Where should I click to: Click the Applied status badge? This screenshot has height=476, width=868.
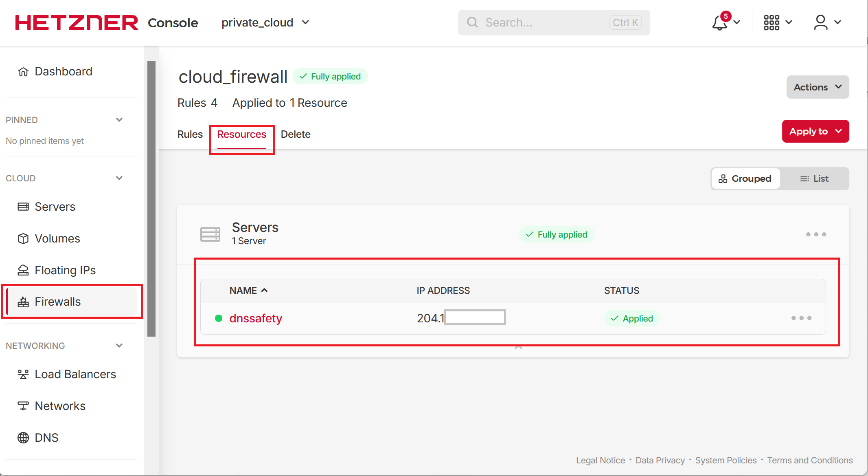point(632,318)
